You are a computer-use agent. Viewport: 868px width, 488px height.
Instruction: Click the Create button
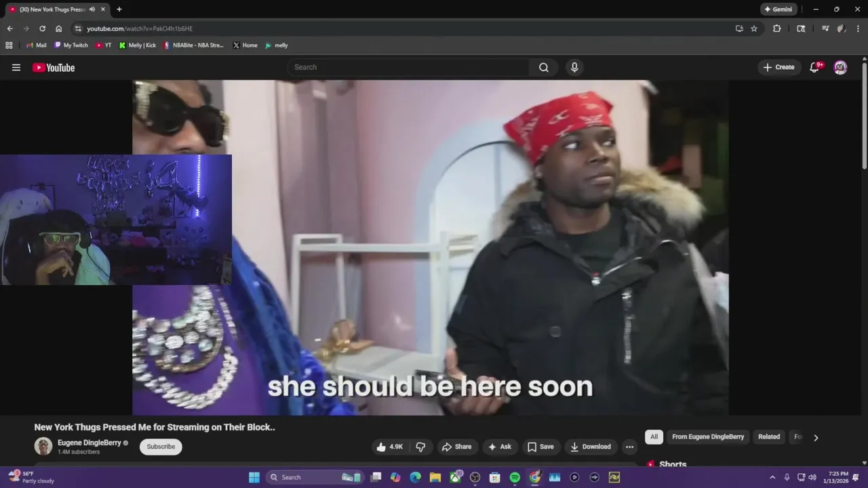coord(778,67)
